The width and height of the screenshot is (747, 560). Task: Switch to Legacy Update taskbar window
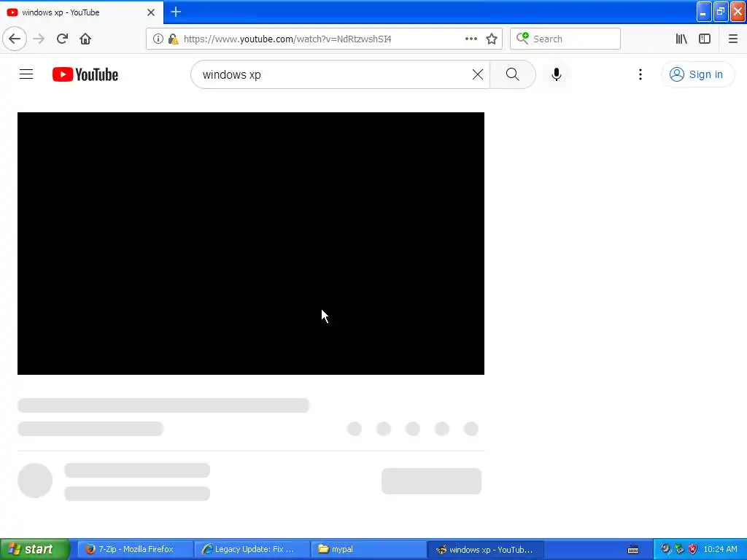coord(252,549)
